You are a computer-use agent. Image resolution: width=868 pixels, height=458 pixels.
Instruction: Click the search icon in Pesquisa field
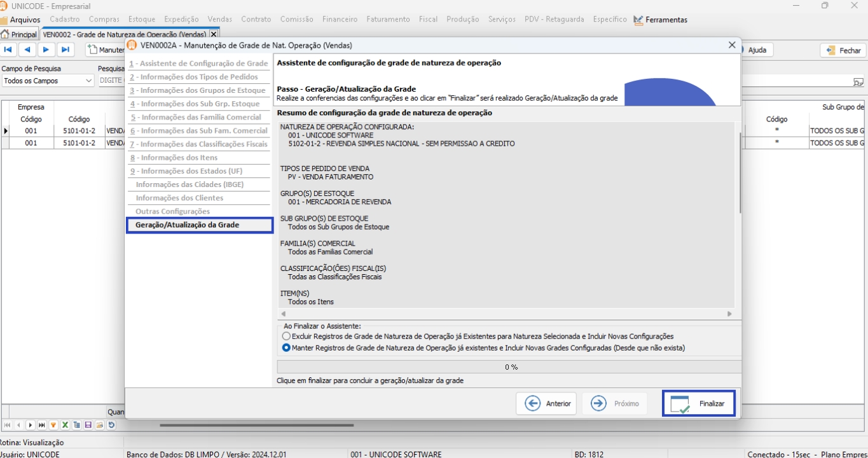pos(858,81)
